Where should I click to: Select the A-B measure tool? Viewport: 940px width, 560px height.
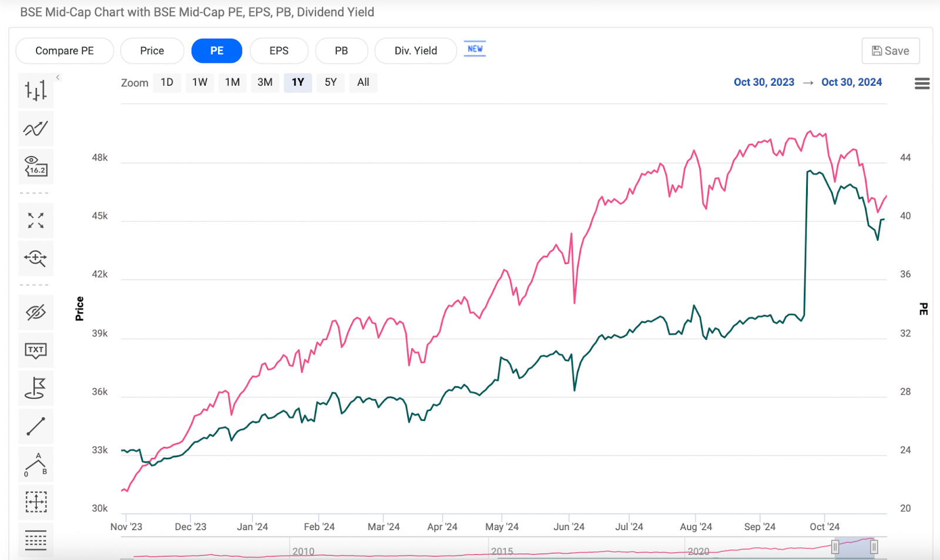(36, 464)
